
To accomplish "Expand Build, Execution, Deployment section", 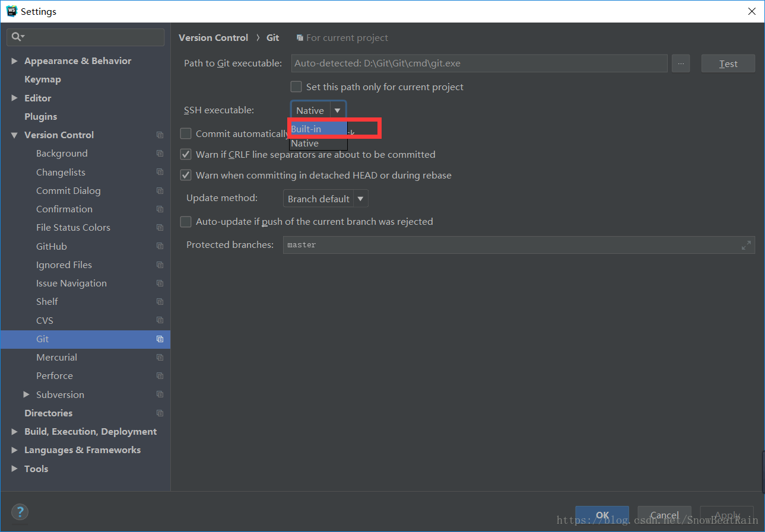I will click(14, 432).
